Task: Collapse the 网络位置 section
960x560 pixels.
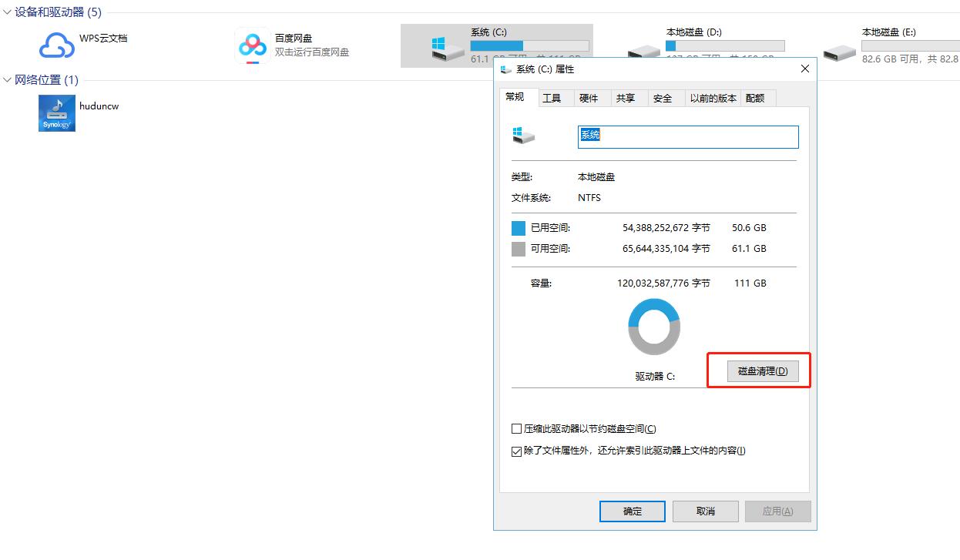Action: coord(8,79)
